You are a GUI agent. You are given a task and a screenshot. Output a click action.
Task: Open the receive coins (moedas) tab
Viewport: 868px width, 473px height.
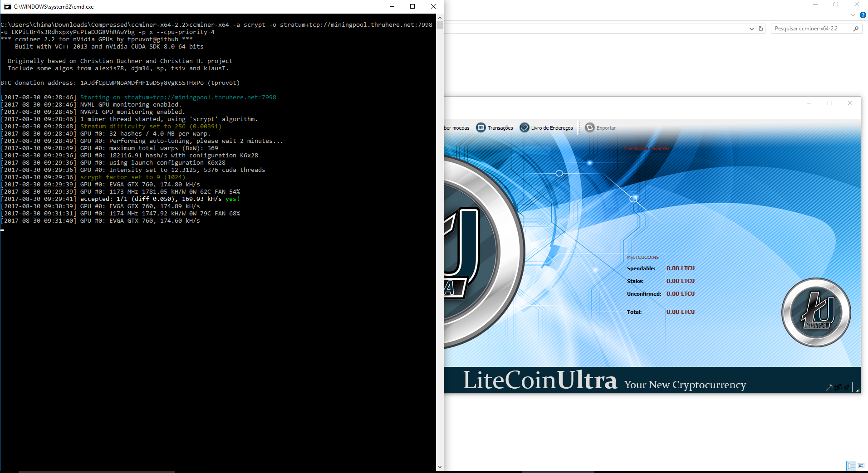(x=457, y=128)
